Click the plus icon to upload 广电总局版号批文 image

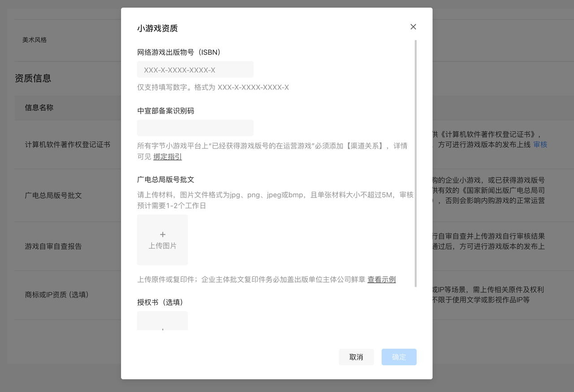tap(162, 234)
